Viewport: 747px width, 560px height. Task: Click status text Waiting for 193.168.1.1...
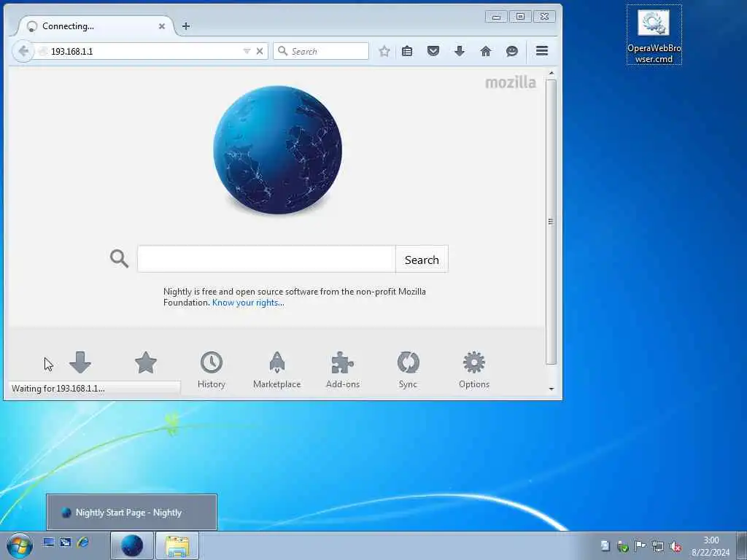click(58, 389)
